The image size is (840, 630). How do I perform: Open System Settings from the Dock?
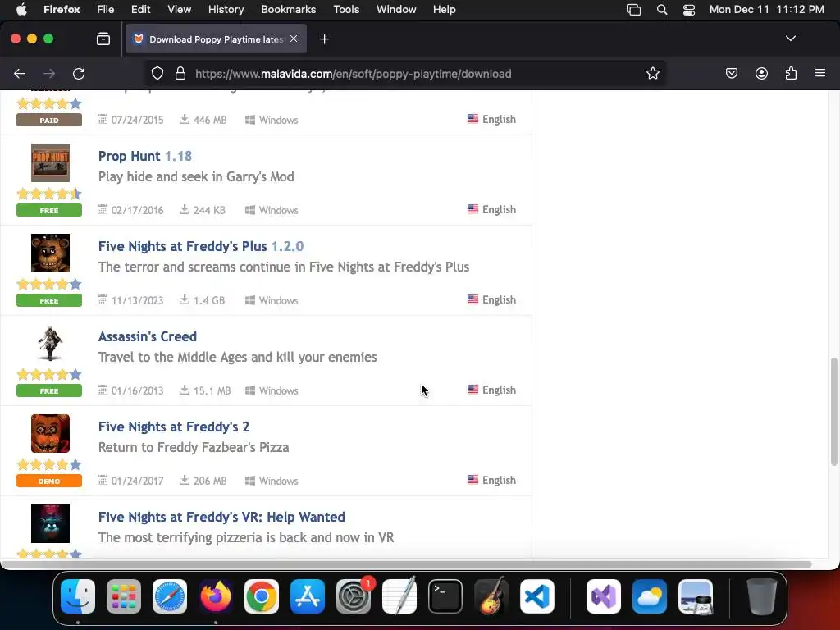click(x=354, y=596)
